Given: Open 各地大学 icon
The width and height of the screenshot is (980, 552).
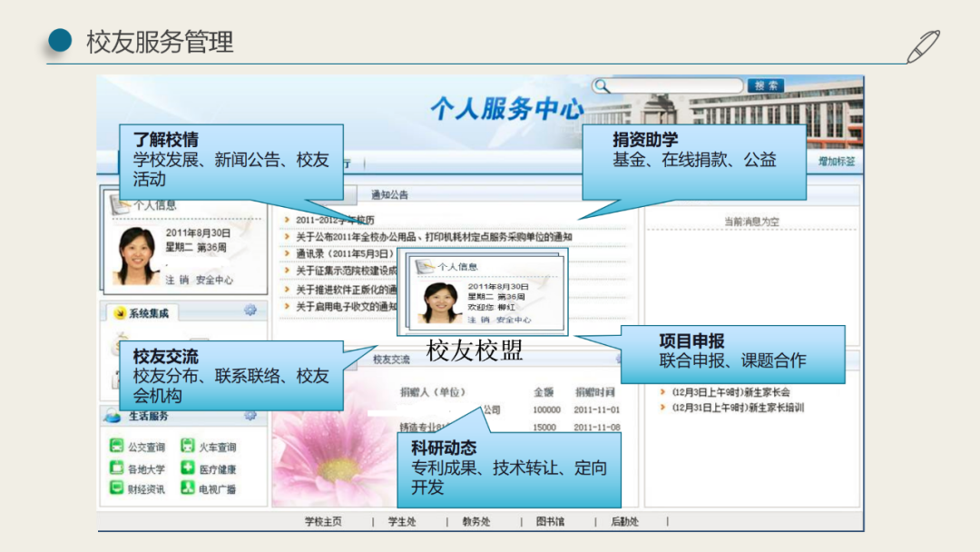Looking at the screenshot, I should tap(116, 468).
